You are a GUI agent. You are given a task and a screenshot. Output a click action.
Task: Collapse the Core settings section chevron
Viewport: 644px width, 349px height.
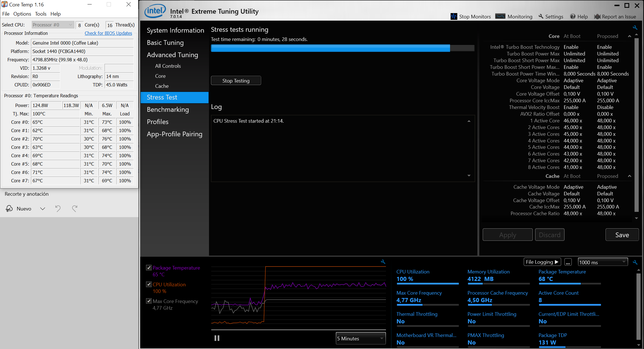(630, 36)
